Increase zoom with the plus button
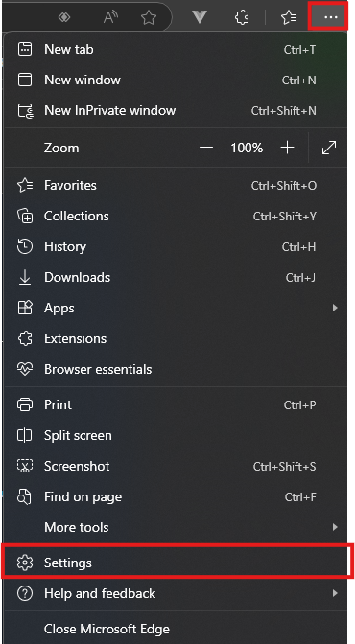The height and width of the screenshot is (644, 355). click(287, 148)
